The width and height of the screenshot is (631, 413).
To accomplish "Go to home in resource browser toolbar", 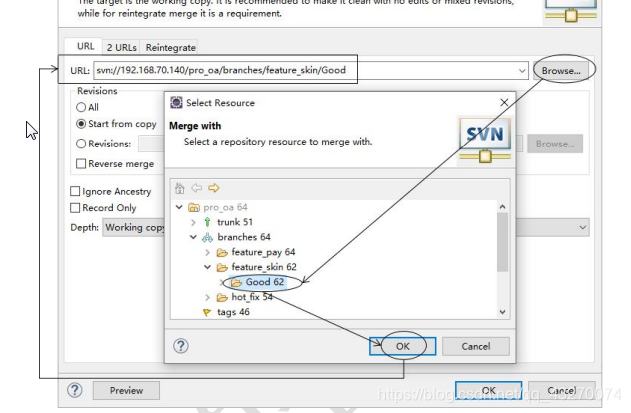I will [179, 188].
